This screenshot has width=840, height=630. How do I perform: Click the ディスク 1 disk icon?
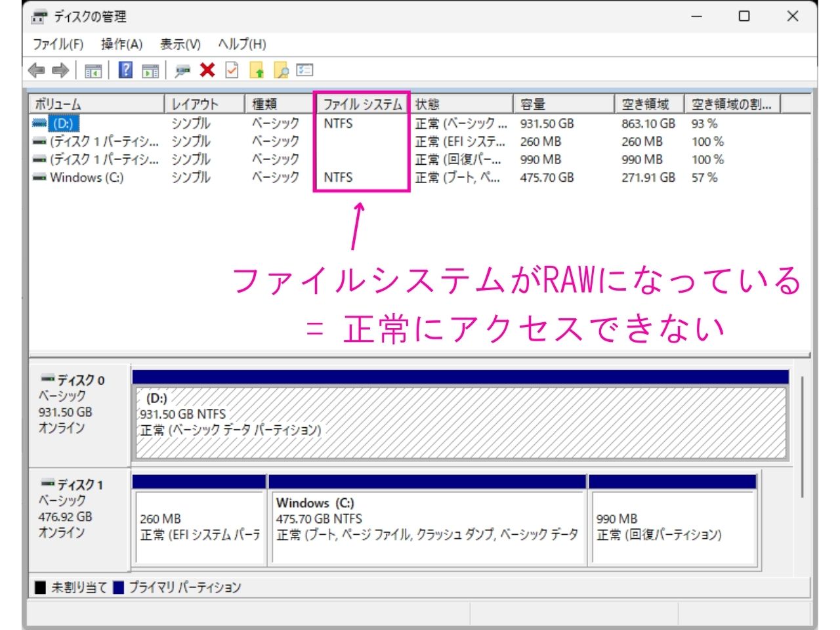[x=47, y=483]
